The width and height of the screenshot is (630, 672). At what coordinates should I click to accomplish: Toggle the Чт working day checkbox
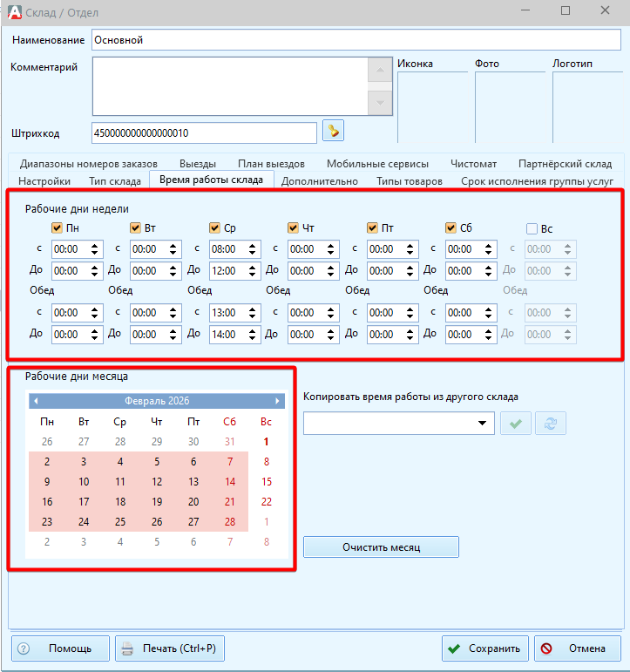[293, 227]
